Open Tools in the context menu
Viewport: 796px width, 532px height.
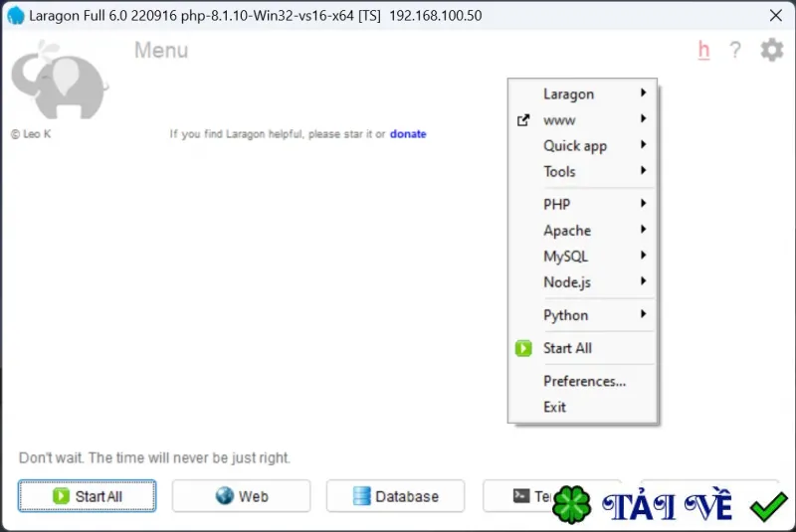[582, 171]
